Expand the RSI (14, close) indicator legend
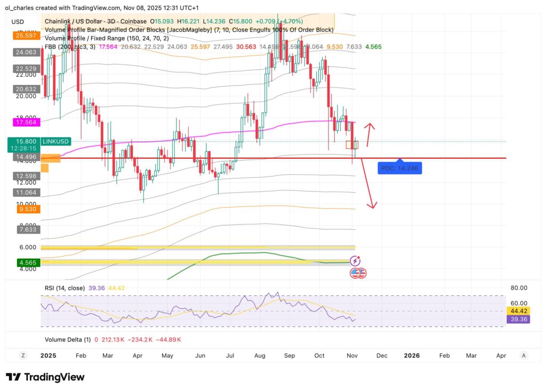Screen dimensions: 546x392 pos(65,288)
